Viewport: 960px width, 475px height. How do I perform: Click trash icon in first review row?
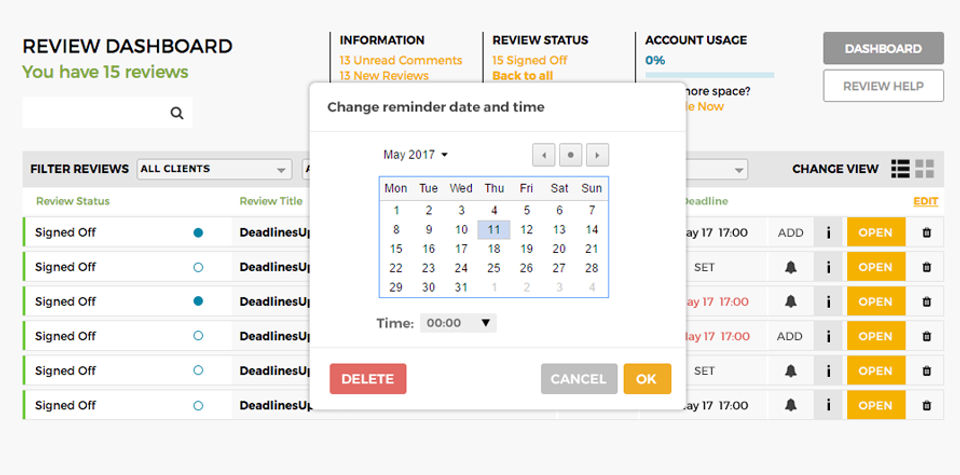926,233
